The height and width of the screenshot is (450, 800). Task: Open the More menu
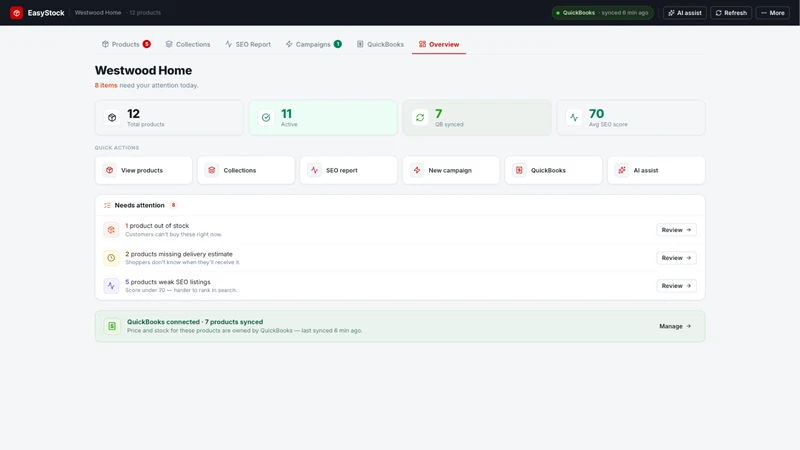click(773, 13)
